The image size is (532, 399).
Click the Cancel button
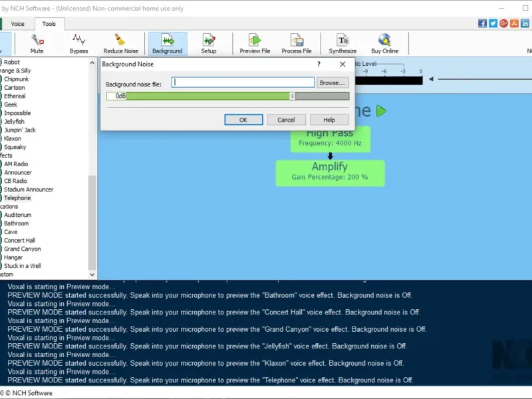(286, 120)
